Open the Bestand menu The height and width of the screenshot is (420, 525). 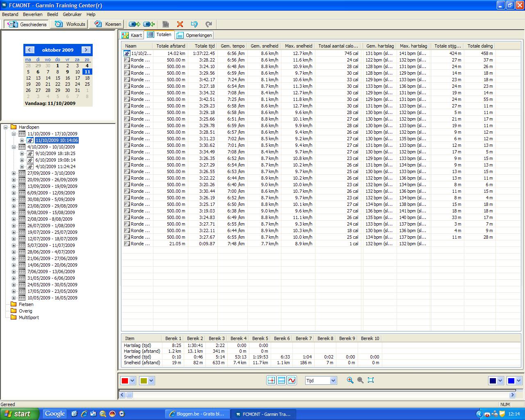[x=10, y=14]
